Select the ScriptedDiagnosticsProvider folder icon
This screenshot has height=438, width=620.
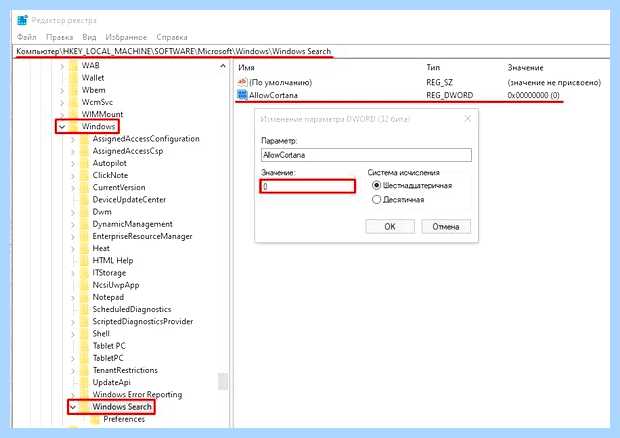coord(85,322)
